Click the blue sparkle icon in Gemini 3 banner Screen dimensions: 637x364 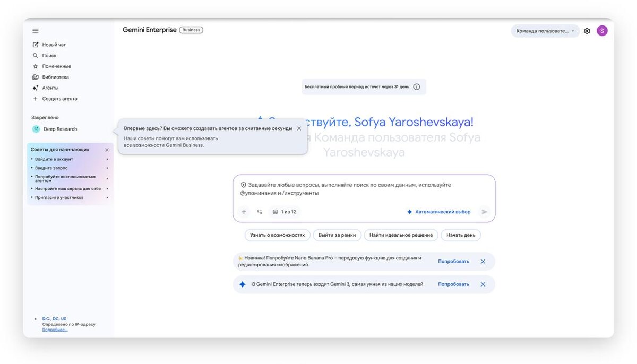[x=242, y=284]
